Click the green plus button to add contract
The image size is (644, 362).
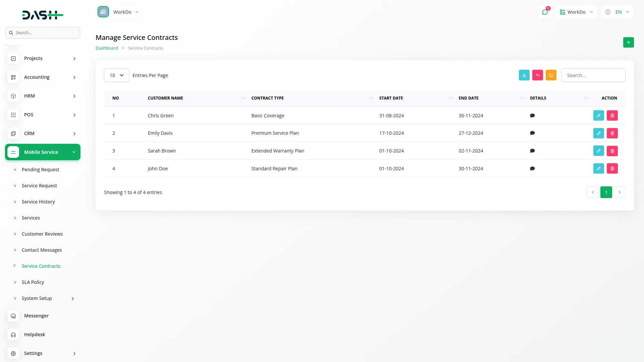click(628, 42)
